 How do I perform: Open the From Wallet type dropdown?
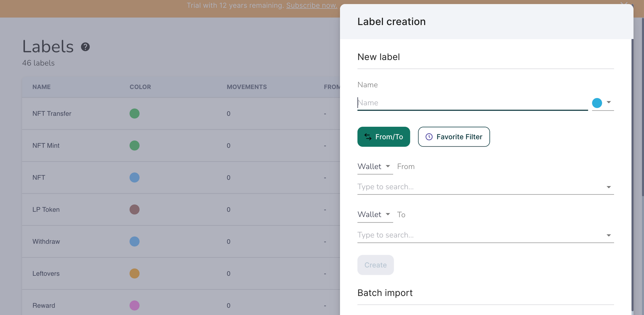(x=375, y=166)
